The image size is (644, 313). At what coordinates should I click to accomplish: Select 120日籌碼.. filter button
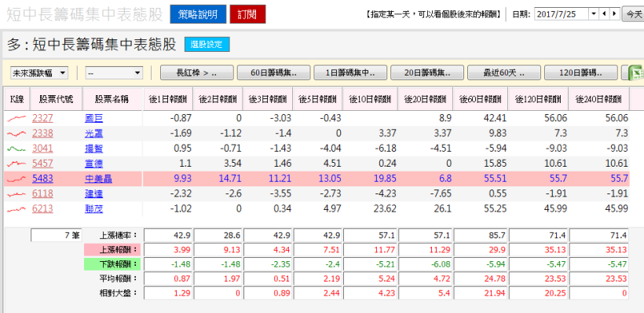click(580, 73)
